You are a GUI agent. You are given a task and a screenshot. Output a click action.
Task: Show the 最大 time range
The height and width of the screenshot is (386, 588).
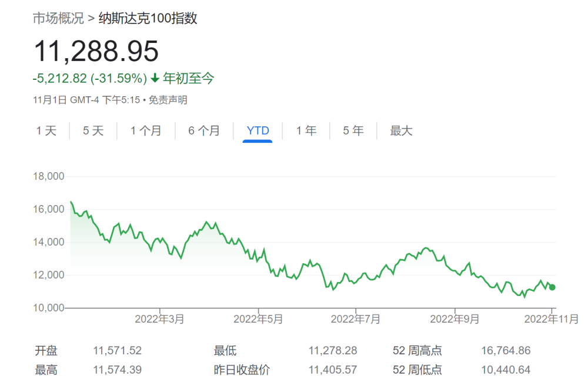pyautogui.click(x=401, y=131)
